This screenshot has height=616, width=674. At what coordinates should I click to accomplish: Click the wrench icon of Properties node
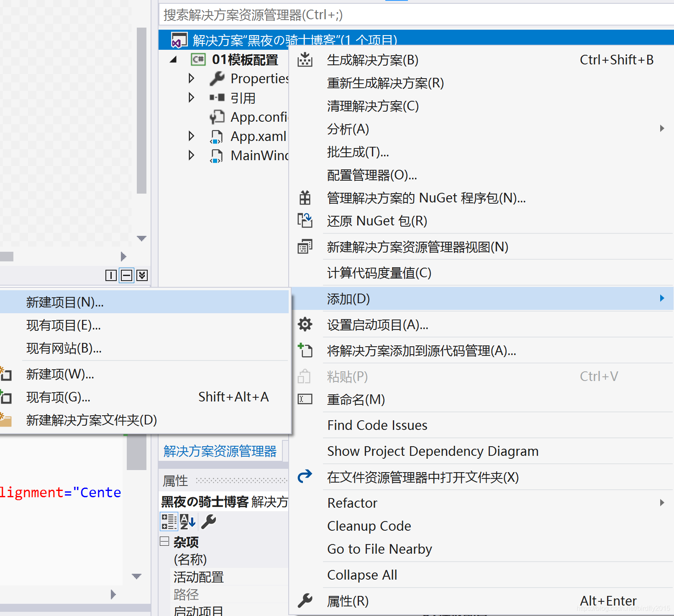point(217,78)
